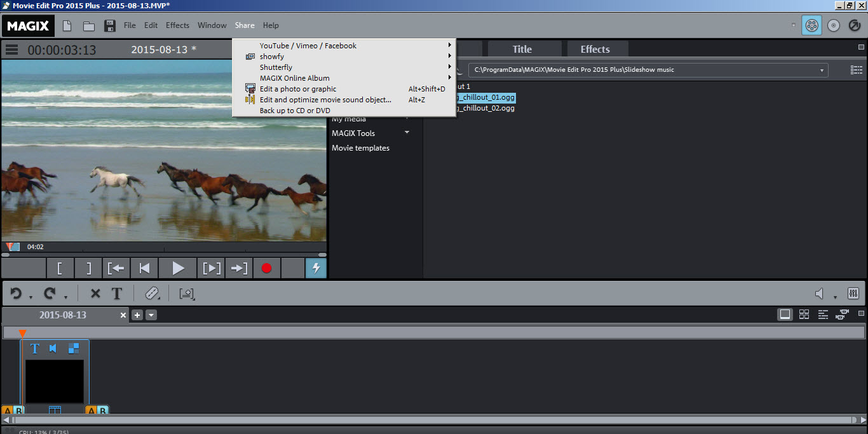Jump to range start button
This screenshot has width=868, height=434.
tap(116, 268)
